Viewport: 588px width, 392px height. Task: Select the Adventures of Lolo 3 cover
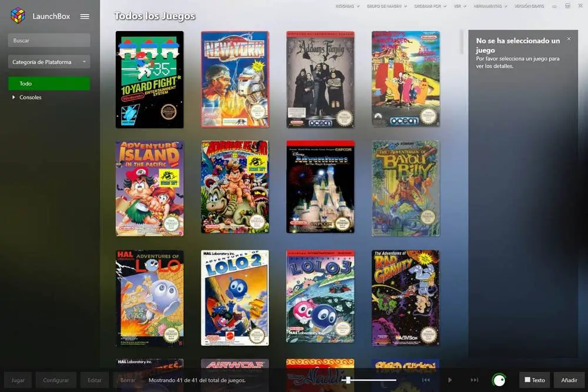pyautogui.click(x=320, y=296)
